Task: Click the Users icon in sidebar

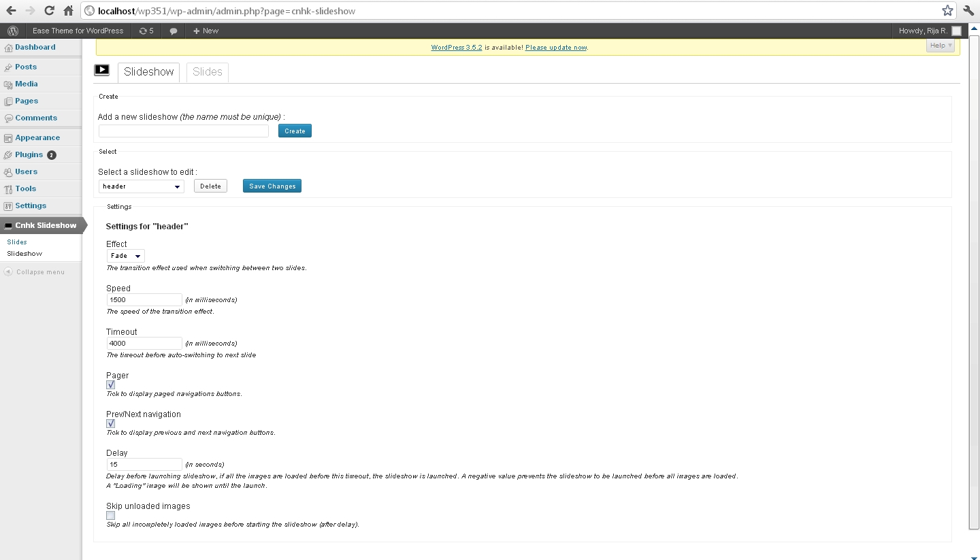Action: [x=8, y=172]
